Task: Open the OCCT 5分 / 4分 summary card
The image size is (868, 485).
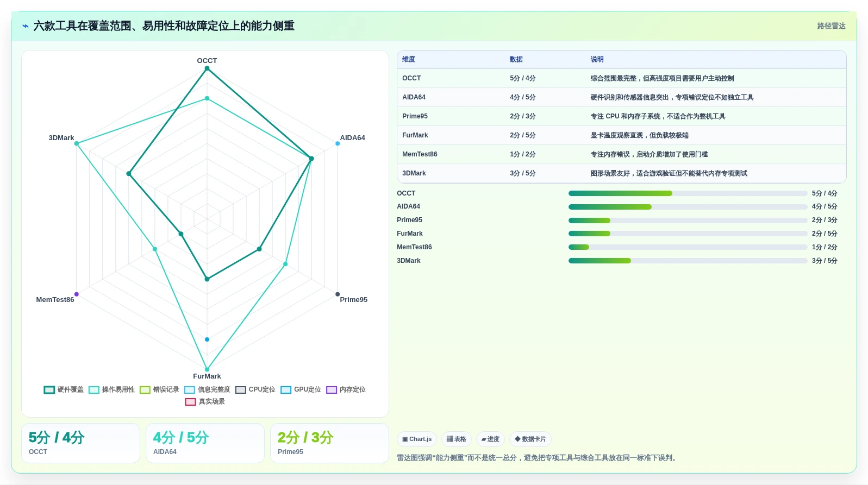Action: [80, 443]
